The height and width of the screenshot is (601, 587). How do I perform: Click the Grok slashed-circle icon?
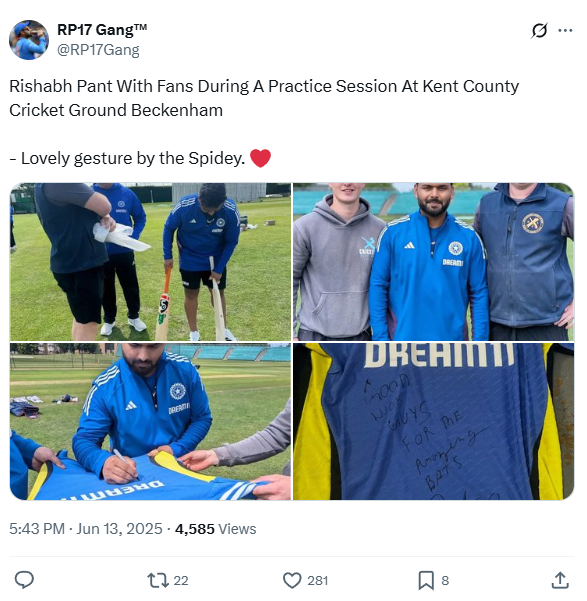point(539,31)
